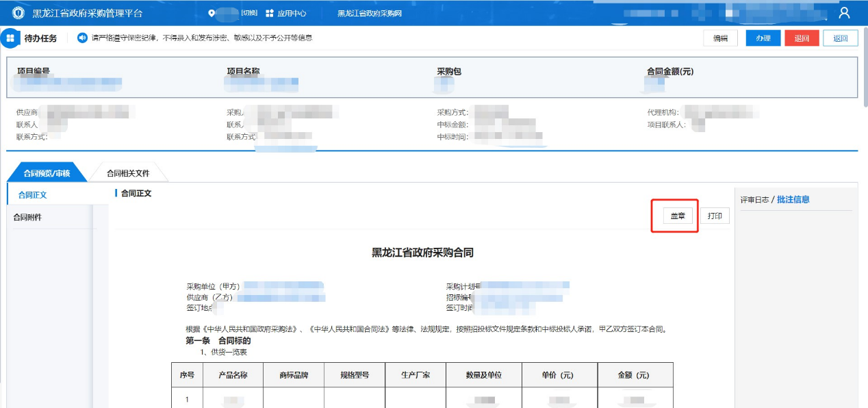
Task: Switch to 合同预览/审核 tab
Action: (47, 173)
